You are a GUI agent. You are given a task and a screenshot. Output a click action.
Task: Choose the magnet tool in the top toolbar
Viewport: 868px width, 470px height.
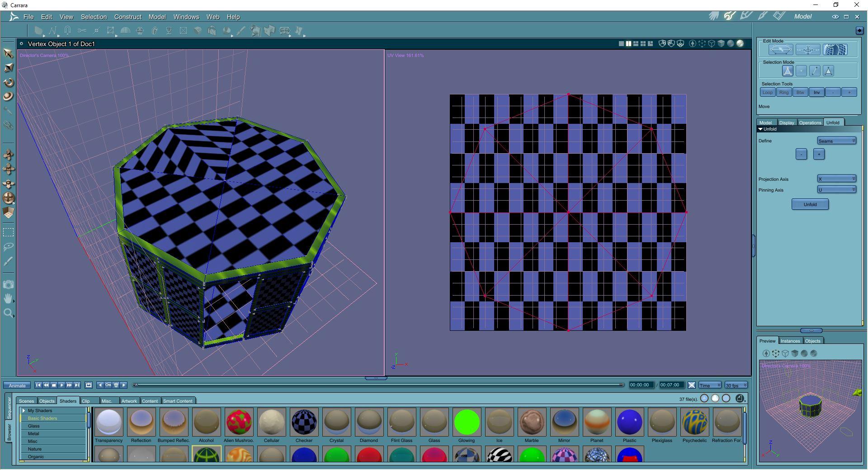(x=67, y=31)
